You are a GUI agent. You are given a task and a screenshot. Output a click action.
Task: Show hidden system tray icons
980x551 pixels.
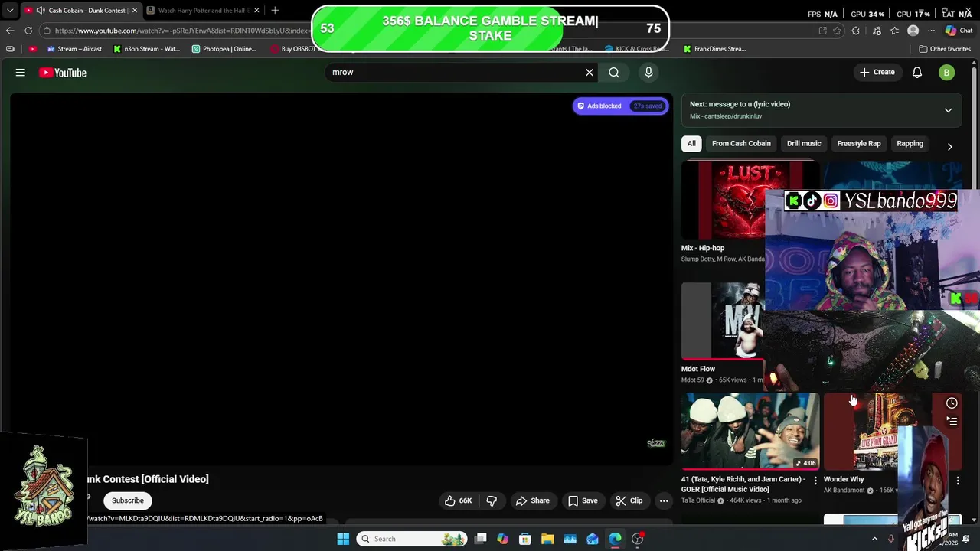(874, 539)
